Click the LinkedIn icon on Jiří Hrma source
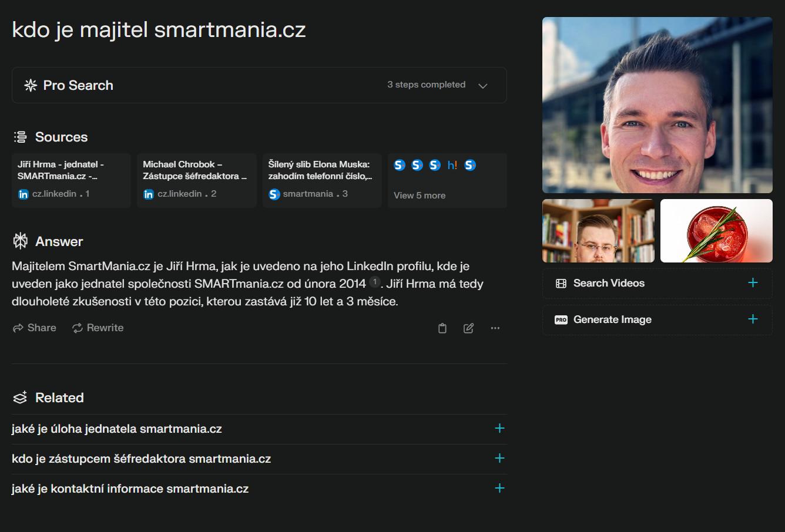The width and height of the screenshot is (785, 532). (24, 194)
